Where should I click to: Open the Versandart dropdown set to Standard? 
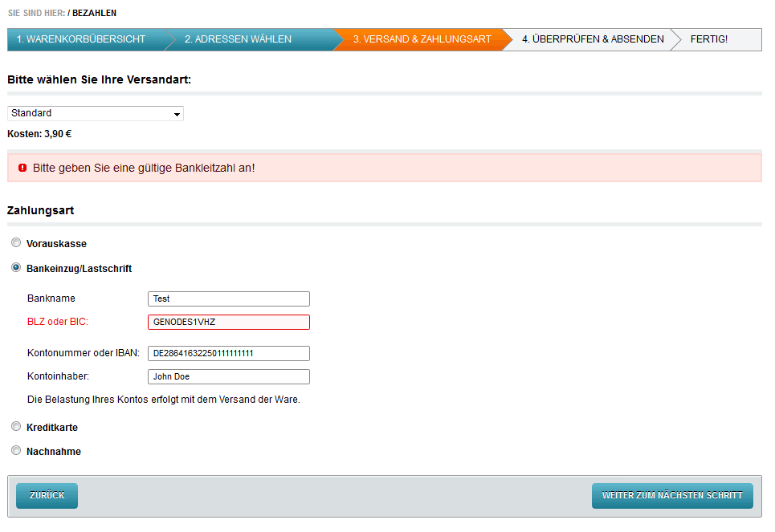(x=96, y=114)
